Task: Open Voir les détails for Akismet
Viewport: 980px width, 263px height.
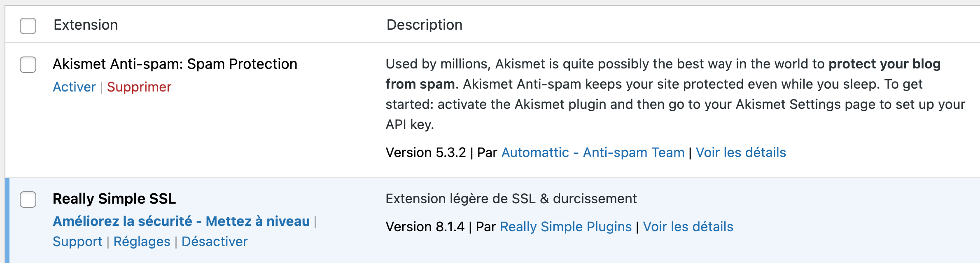Action: pyautogui.click(x=741, y=153)
